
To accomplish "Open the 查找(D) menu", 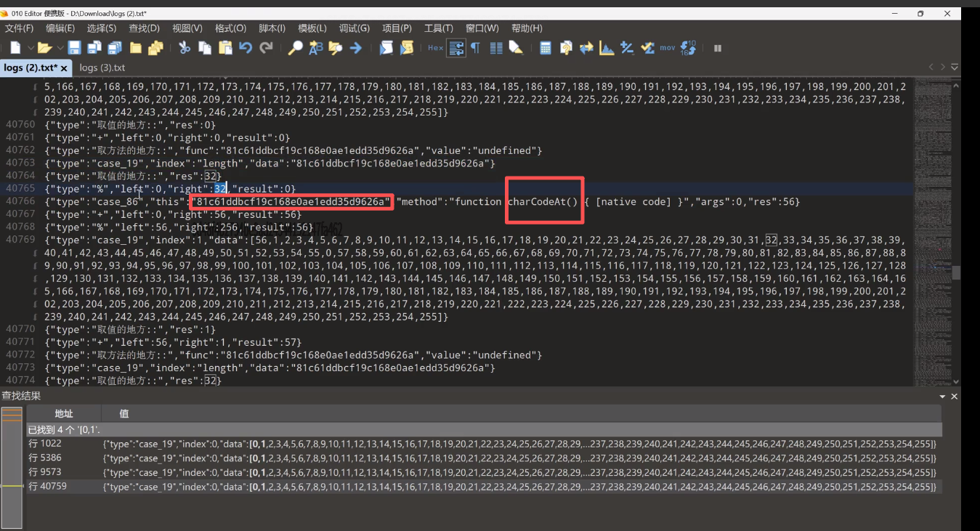I will point(144,28).
